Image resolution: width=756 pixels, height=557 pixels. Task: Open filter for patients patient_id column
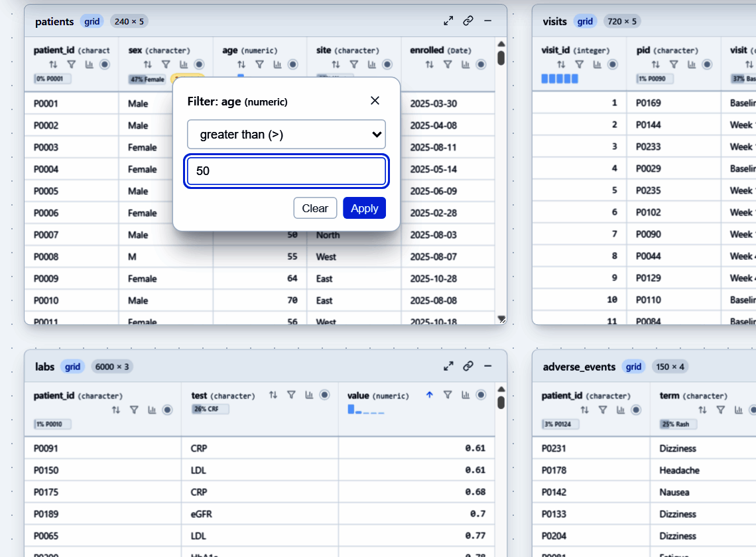tap(72, 64)
